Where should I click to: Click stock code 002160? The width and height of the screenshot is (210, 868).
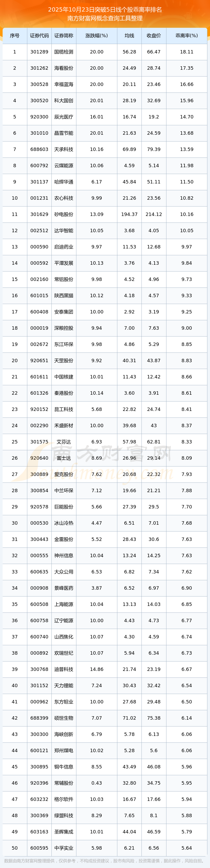click(39, 279)
